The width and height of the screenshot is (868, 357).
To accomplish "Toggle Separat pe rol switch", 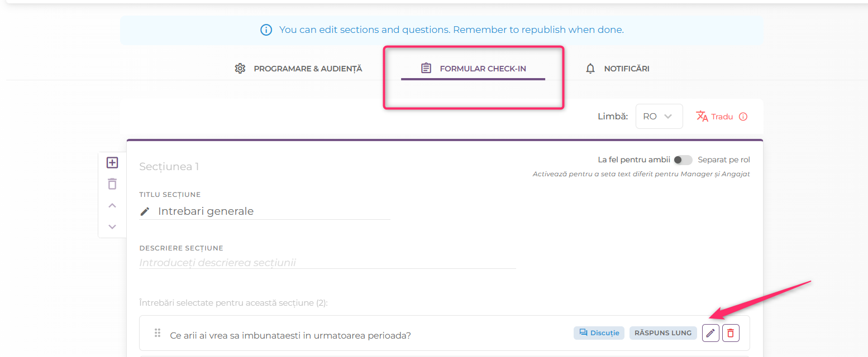I will [x=683, y=160].
